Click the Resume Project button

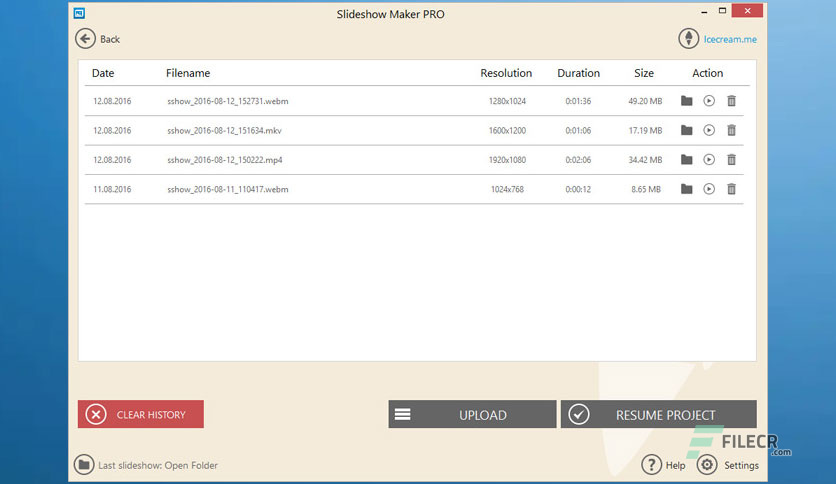point(658,414)
